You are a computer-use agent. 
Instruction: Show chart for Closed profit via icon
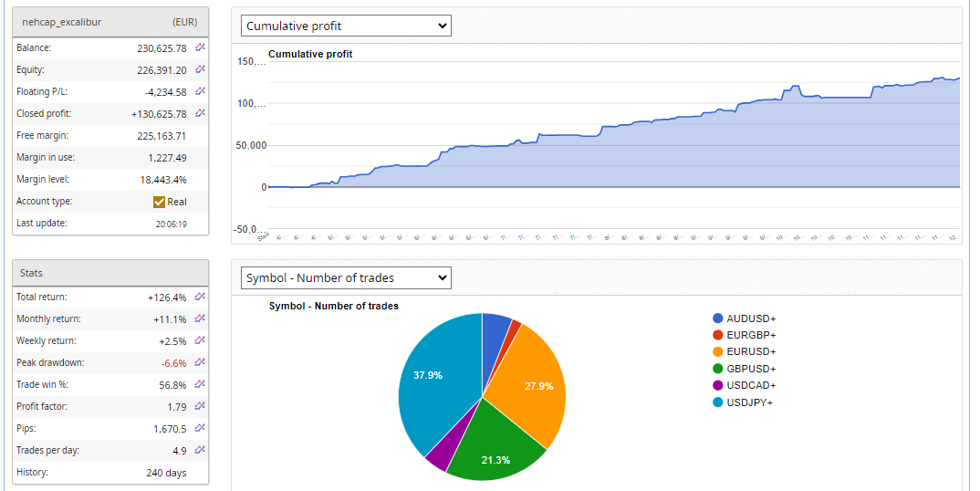click(x=200, y=113)
